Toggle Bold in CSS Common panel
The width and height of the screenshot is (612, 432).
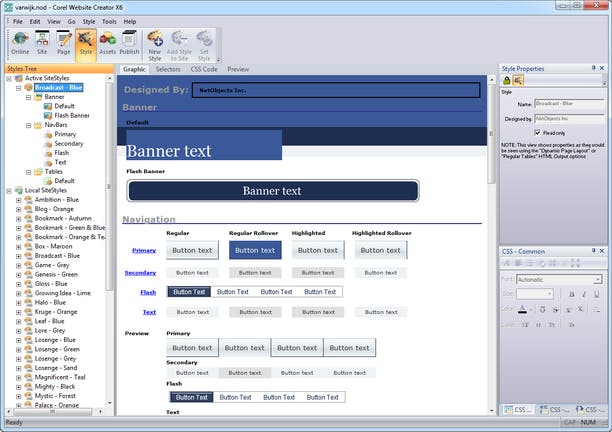[x=570, y=294]
